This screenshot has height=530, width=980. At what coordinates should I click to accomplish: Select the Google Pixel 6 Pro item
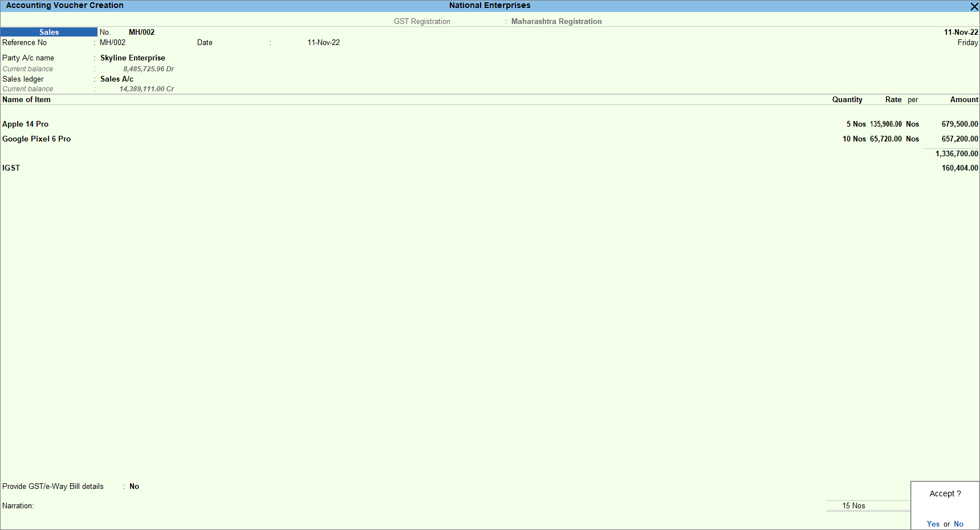[36, 139]
